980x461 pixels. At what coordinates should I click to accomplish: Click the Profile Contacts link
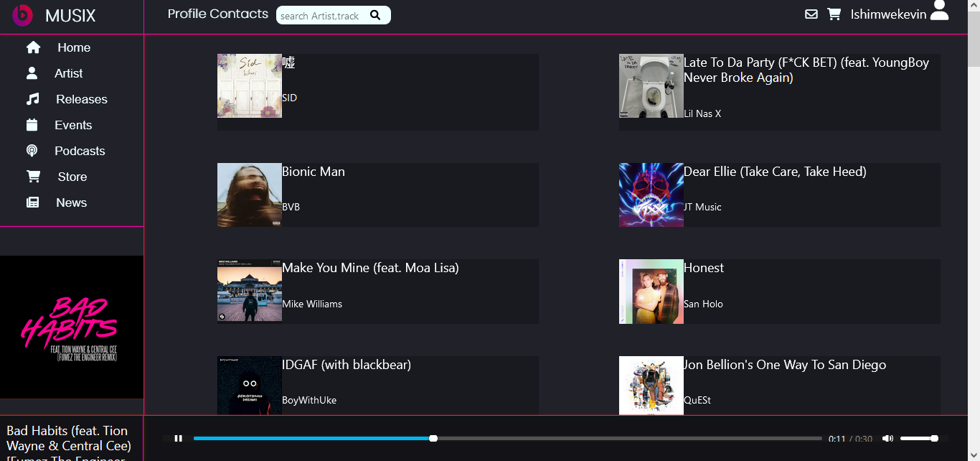point(217,14)
